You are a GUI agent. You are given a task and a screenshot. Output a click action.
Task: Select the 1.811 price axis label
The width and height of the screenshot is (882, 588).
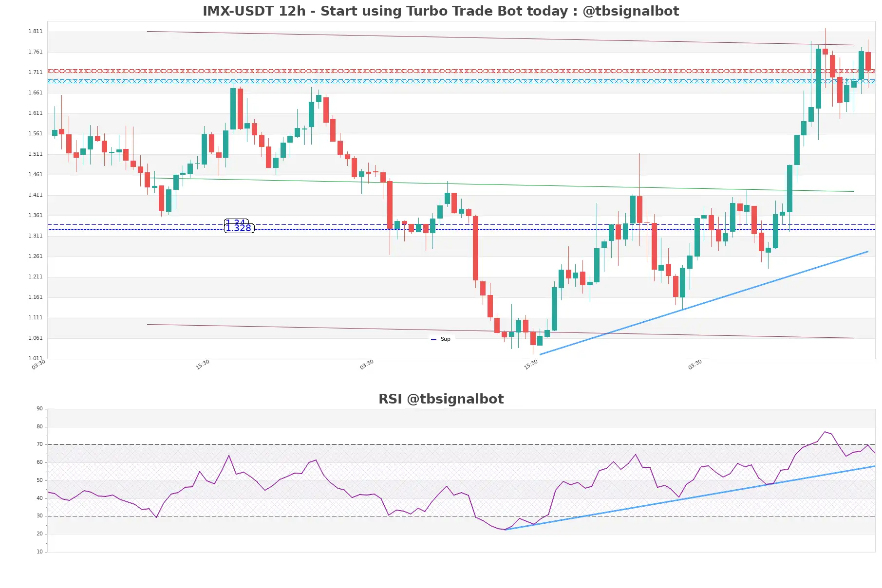click(35, 31)
